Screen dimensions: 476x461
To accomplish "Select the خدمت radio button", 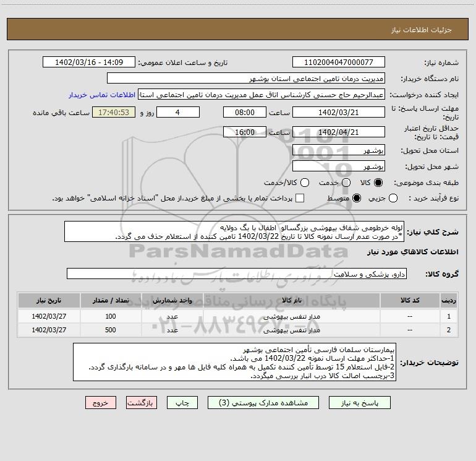I will point(346,183).
